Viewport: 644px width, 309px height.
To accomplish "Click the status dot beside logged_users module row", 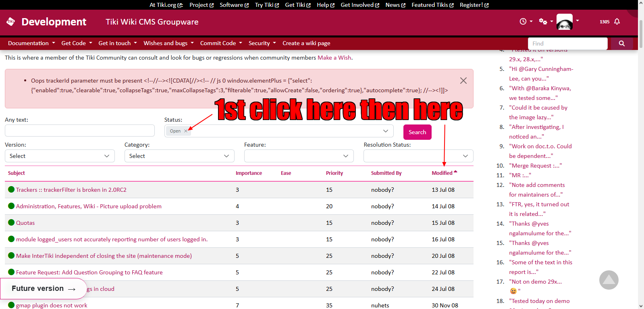I will pyautogui.click(x=11, y=239).
